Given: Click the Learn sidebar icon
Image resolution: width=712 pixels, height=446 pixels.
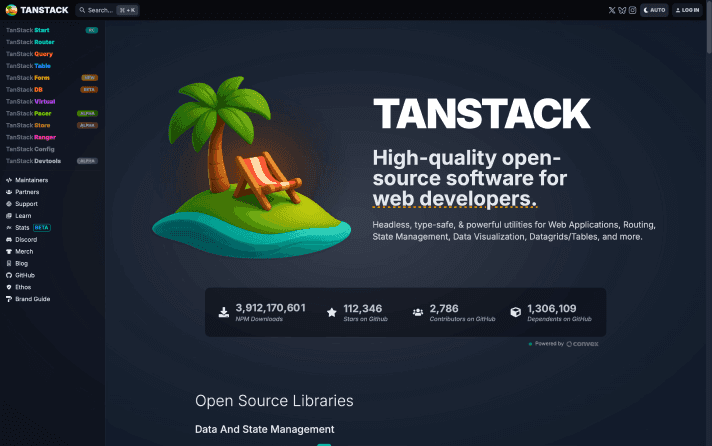Looking at the screenshot, I should tap(9, 216).
